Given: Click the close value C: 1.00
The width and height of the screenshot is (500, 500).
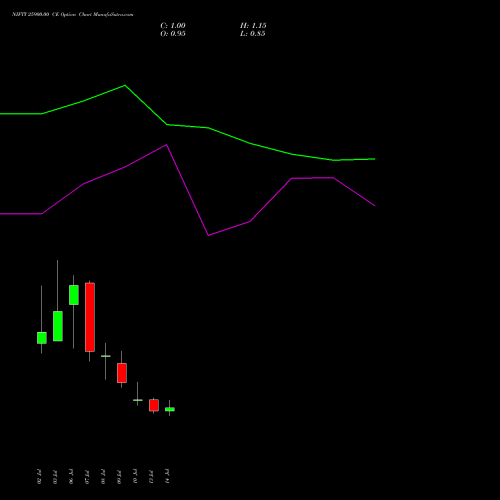Looking at the screenshot, I should [173, 26].
